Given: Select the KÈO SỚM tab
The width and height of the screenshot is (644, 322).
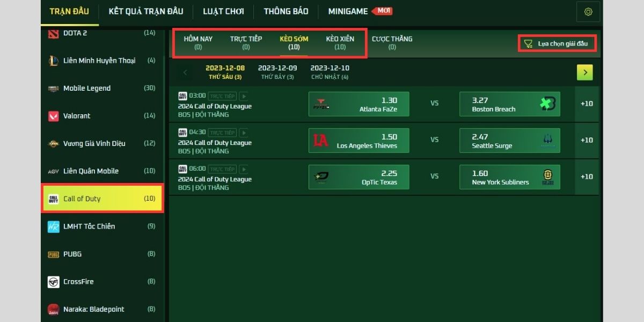Looking at the screenshot, I should click(294, 43).
